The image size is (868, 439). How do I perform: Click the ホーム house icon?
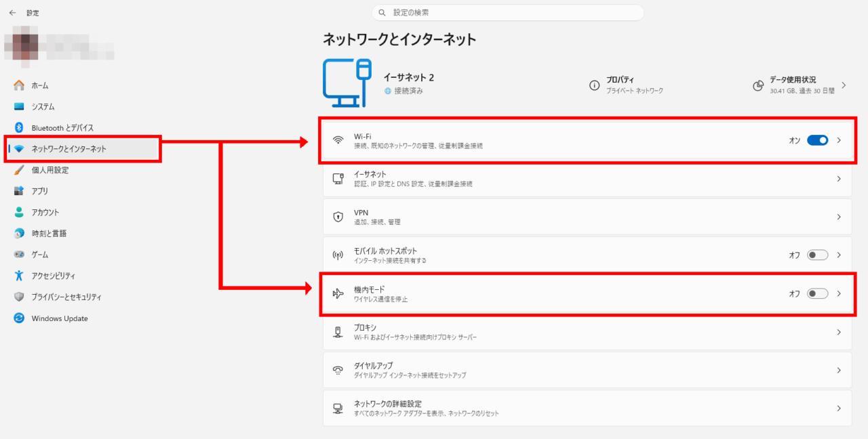[19, 85]
